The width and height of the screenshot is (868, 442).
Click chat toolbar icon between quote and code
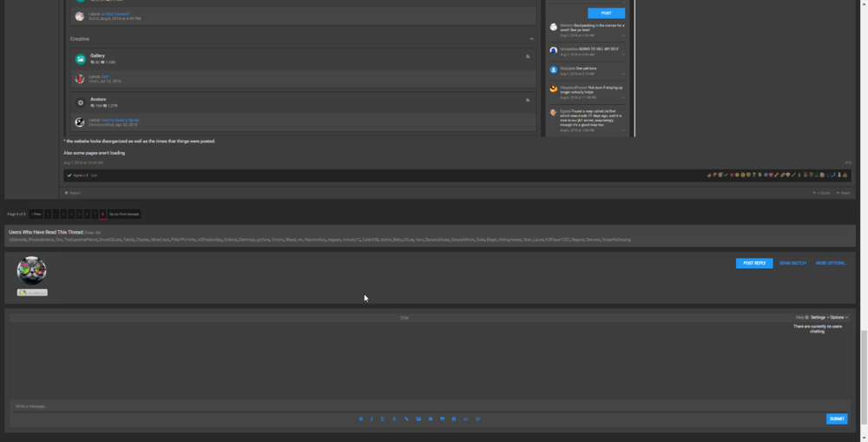click(454, 419)
